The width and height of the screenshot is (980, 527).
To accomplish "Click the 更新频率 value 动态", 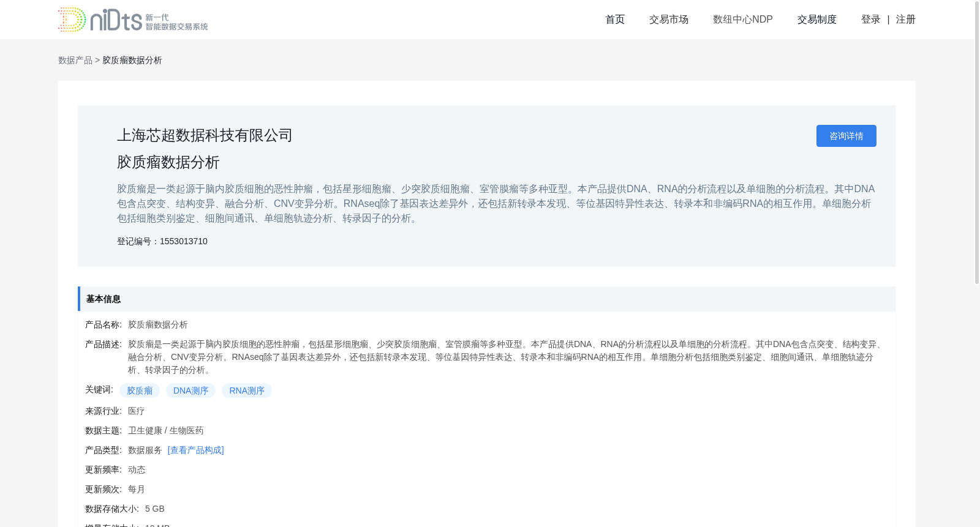I will [137, 469].
